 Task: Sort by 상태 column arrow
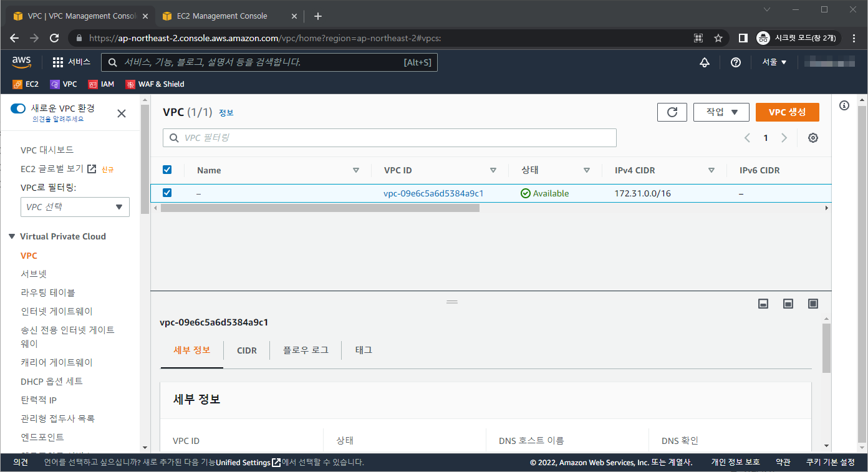[x=587, y=170]
